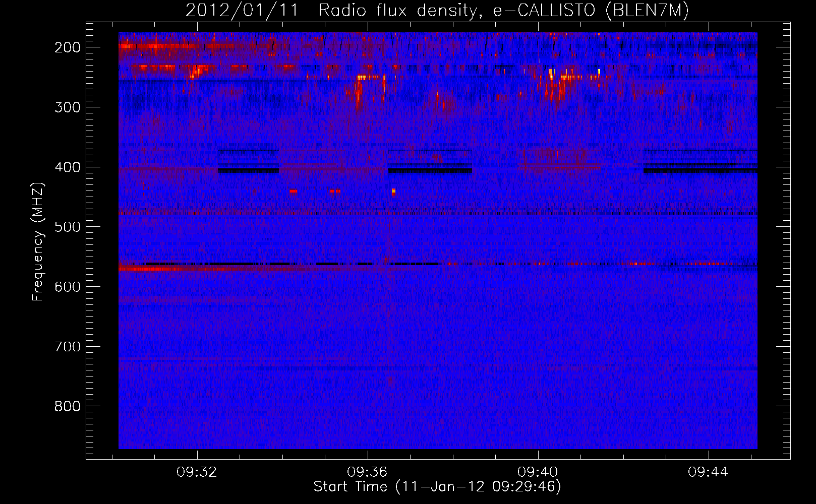Click the 800 frequency tick label
The width and height of the screenshot is (816, 504).
[x=68, y=406]
